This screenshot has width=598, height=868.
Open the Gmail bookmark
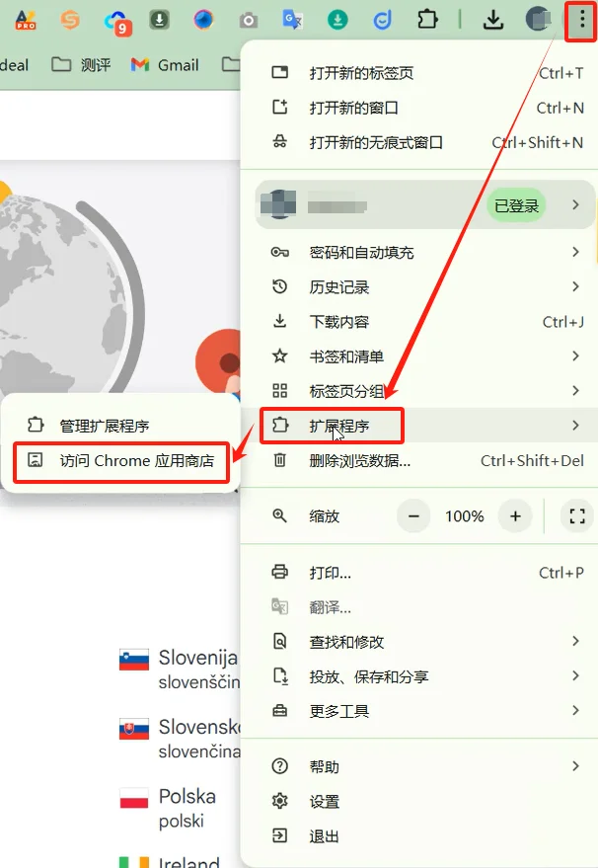click(x=164, y=65)
